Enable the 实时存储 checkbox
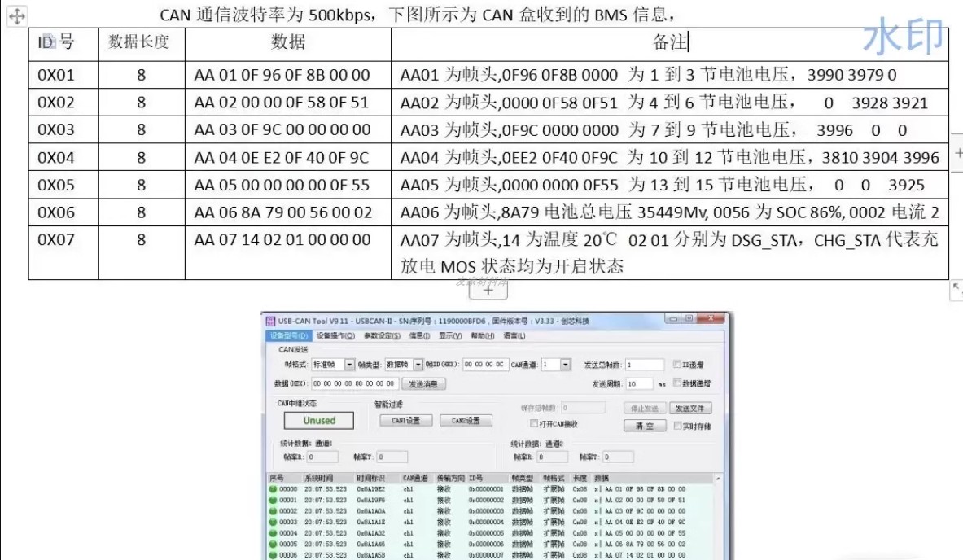The width and height of the screenshot is (963, 560). (677, 426)
